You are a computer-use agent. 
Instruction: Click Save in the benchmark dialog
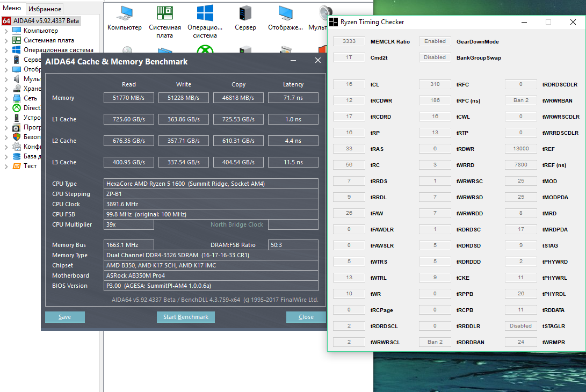(x=65, y=317)
